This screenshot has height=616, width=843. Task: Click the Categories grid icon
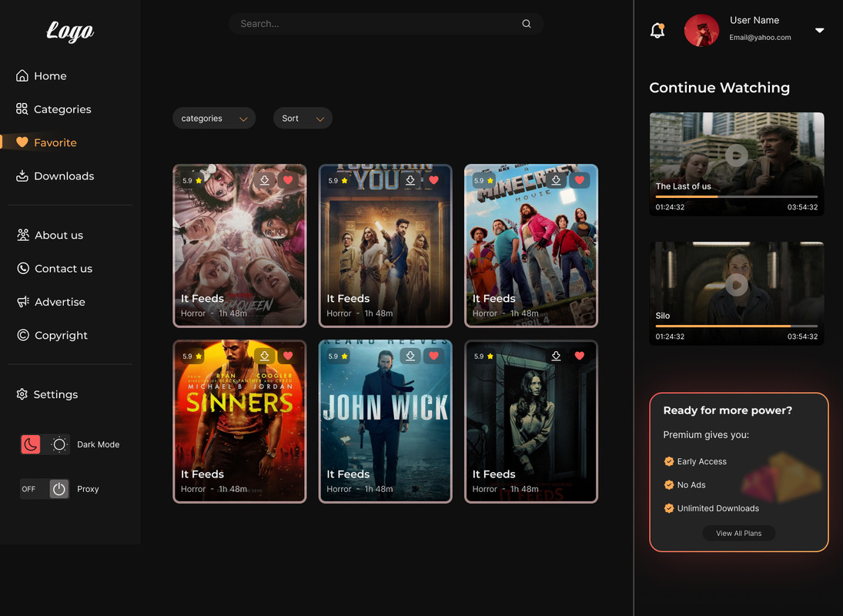pos(22,109)
